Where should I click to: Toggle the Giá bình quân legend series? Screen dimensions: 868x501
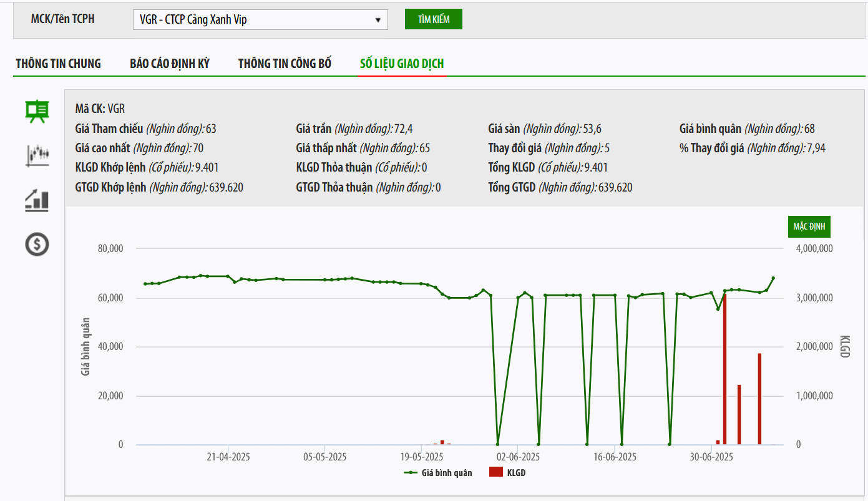tap(438, 473)
